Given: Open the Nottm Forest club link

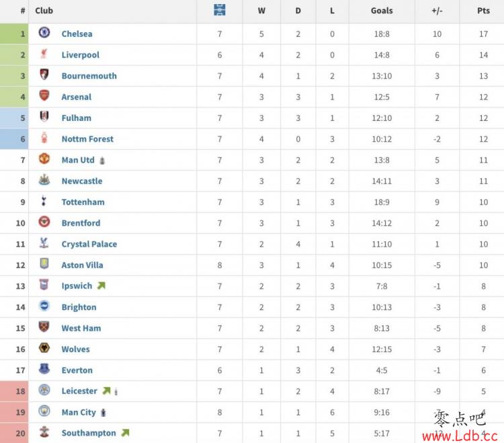Looking at the screenshot, I should pyautogui.click(x=87, y=139).
